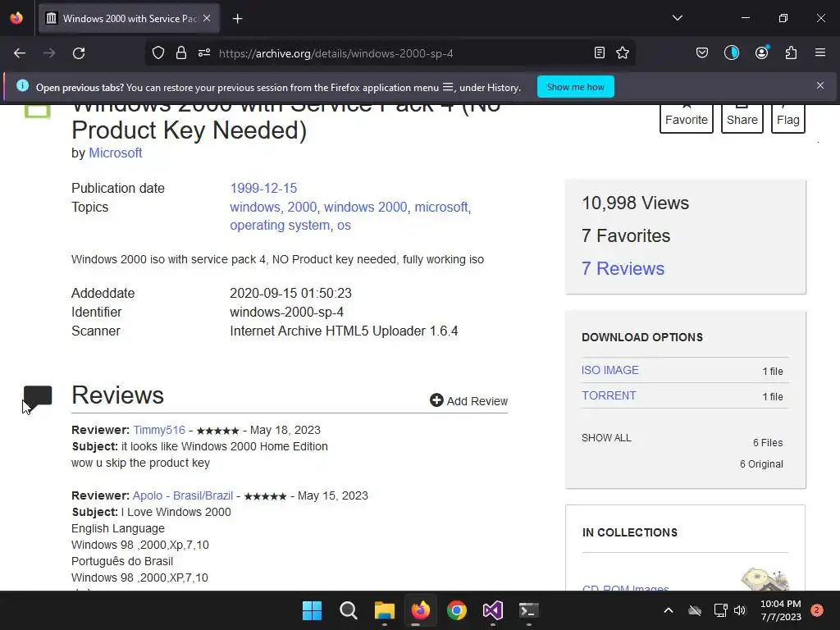The image size is (840, 630).
Task: Click the 6 Files text
Action: coord(768,442)
